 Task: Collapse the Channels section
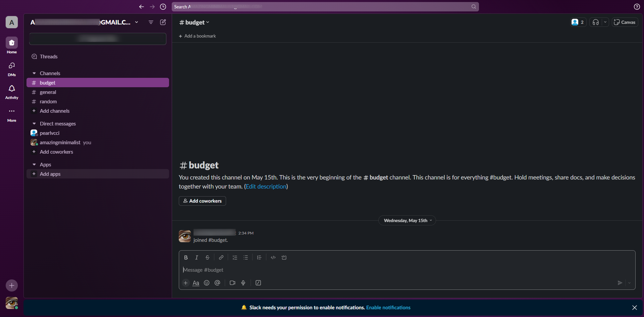tap(34, 73)
